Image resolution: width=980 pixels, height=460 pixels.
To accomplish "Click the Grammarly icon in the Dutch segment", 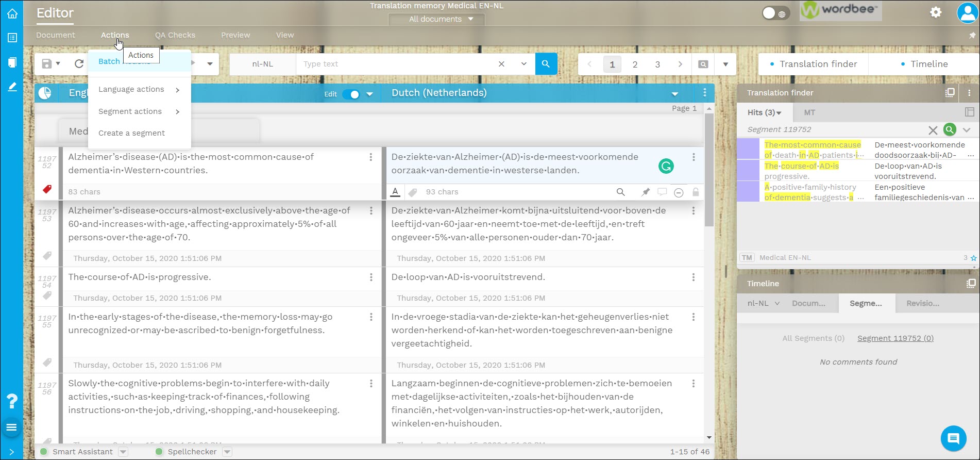I will click(x=666, y=166).
